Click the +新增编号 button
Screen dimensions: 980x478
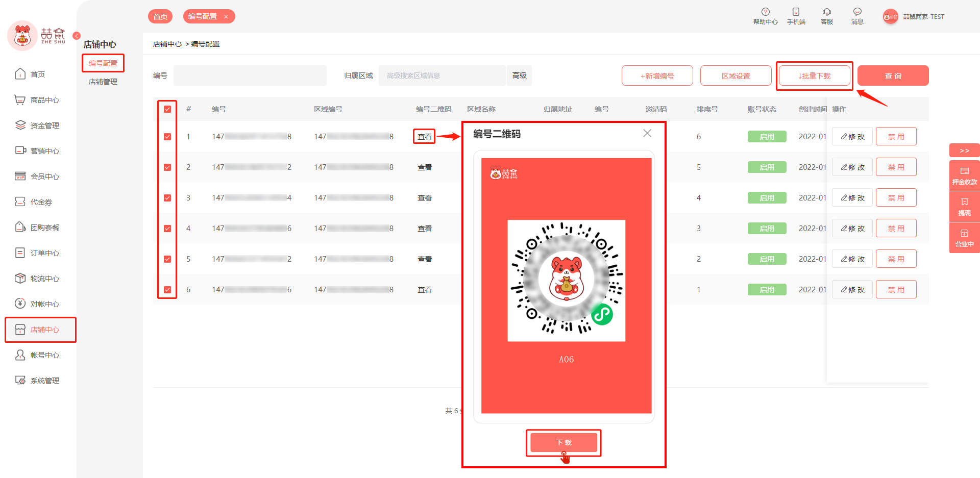click(x=657, y=76)
